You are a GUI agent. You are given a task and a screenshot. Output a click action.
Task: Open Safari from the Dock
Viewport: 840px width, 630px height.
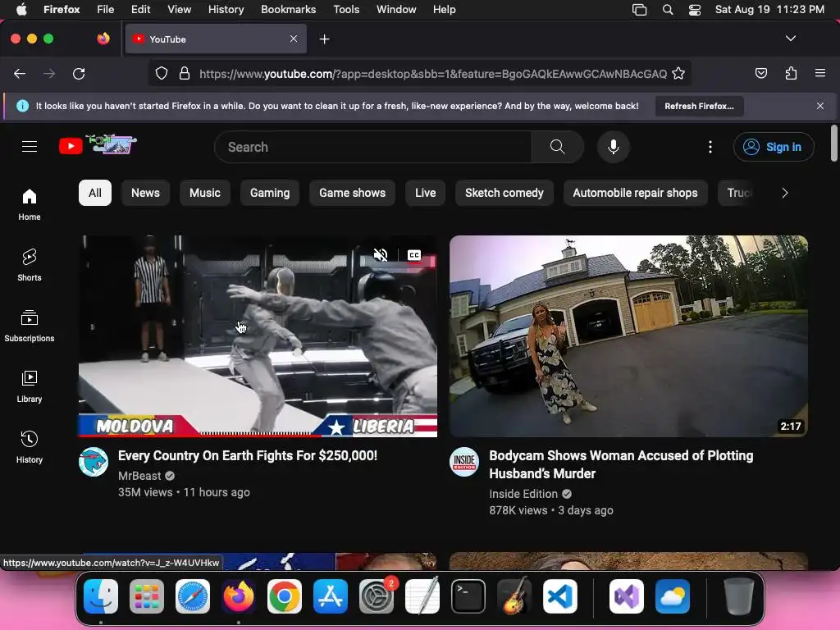click(x=193, y=596)
